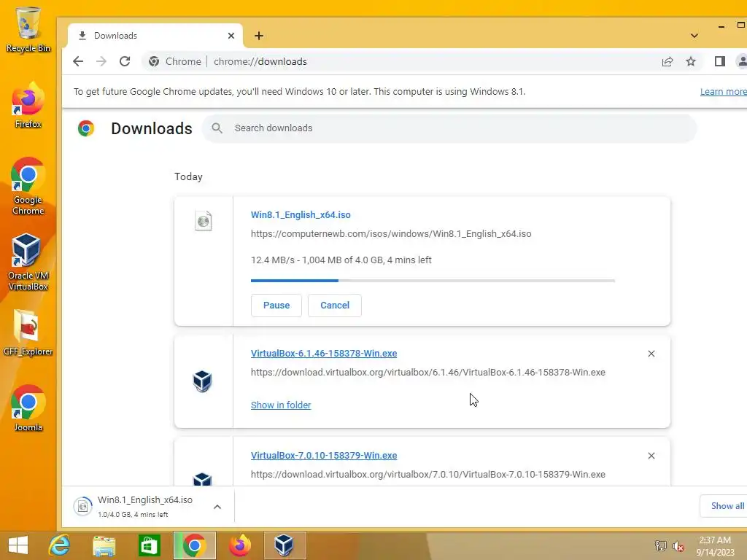Open a new tab with plus button
The height and width of the screenshot is (560, 747).
259,36
